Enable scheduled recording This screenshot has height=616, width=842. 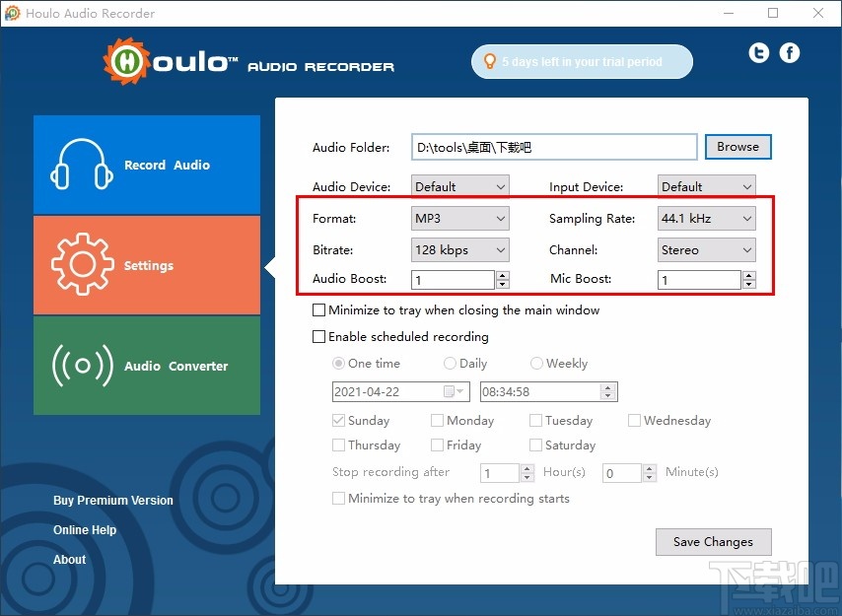(x=319, y=336)
